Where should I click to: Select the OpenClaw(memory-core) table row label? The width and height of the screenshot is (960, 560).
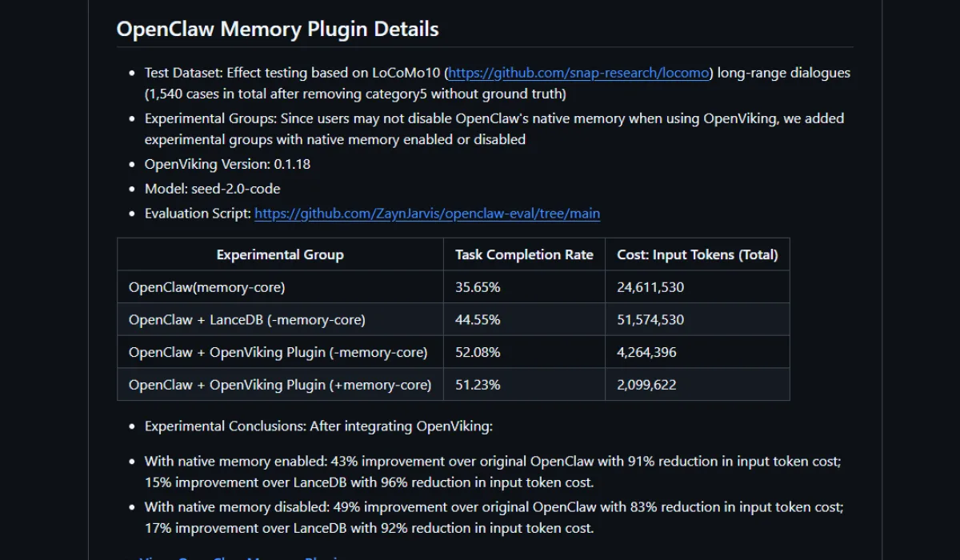click(206, 287)
